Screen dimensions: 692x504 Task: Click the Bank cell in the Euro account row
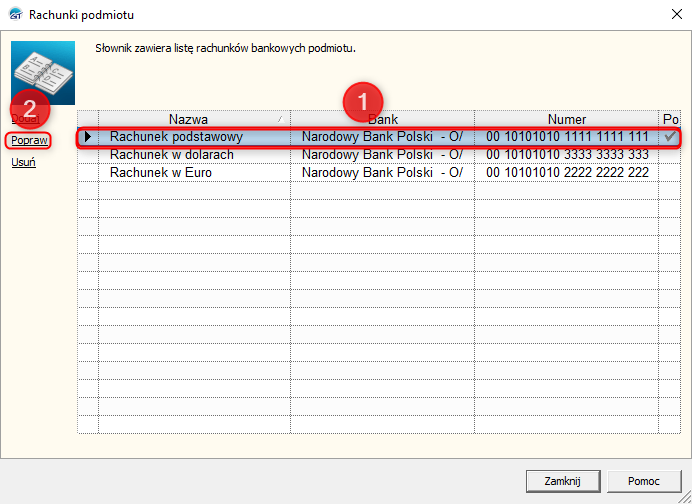pyautogui.click(x=382, y=173)
